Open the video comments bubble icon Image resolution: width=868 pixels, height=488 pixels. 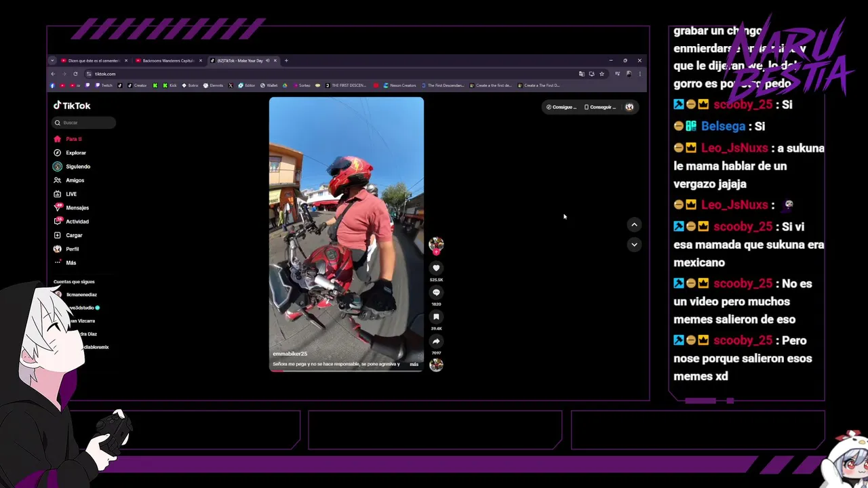coord(436,292)
